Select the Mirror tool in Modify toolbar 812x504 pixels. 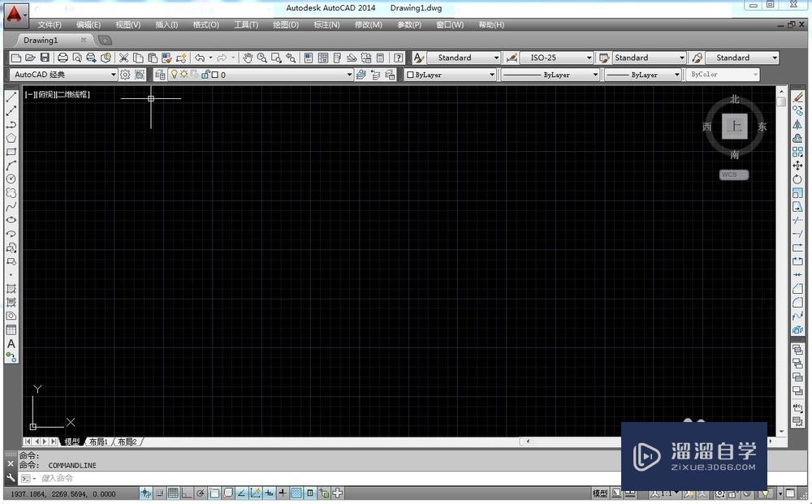click(x=797, y=124)
